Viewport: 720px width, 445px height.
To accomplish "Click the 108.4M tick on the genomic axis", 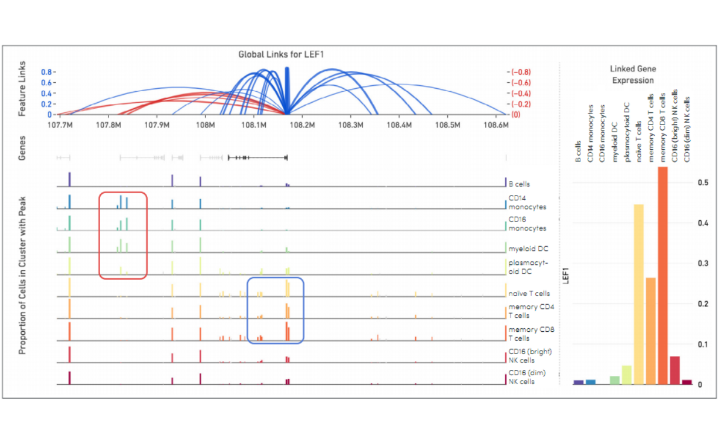I will pyautogui.click(x=399, y=126).
